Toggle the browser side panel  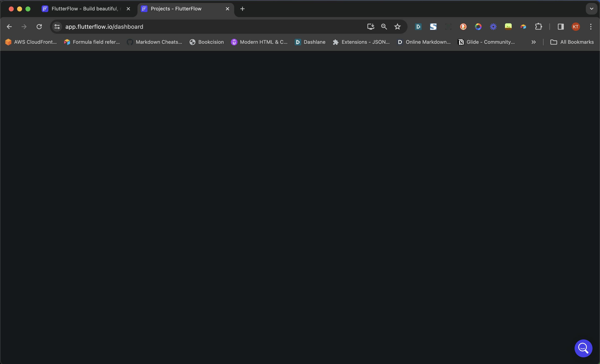point(561,26)
